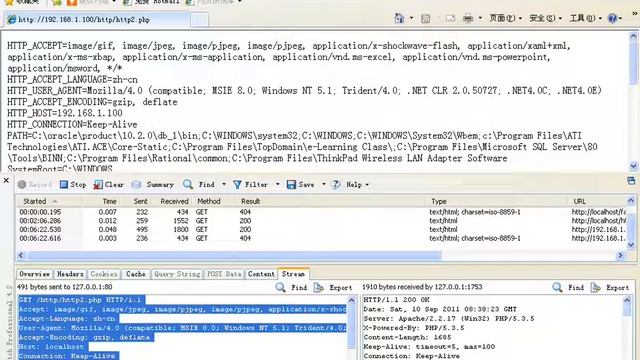Open a new blank browser tab

[200, 20]
